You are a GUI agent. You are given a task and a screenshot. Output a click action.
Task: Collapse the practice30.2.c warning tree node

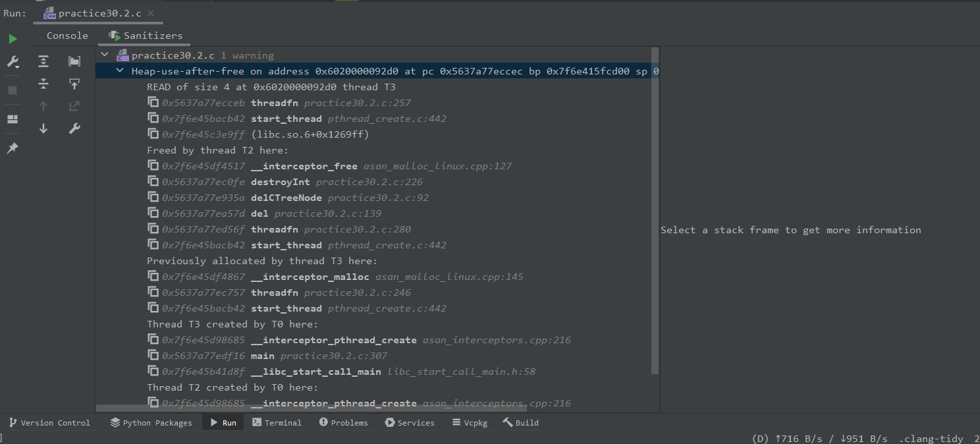105,55
